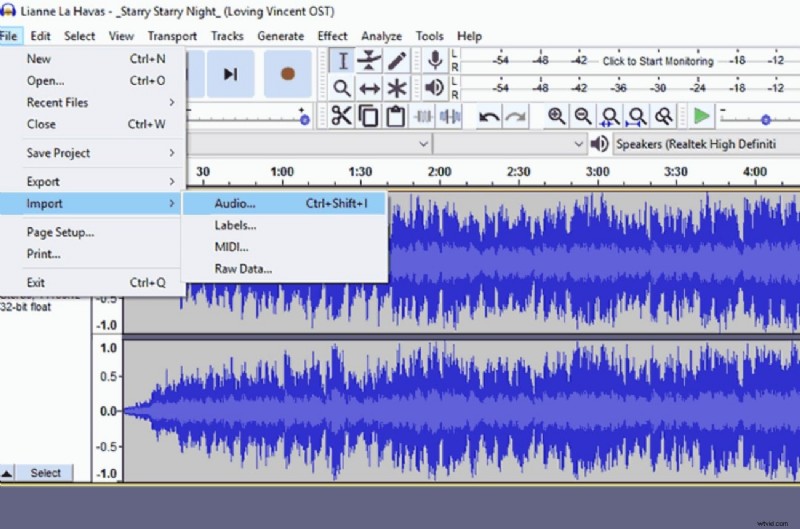Image resolution: width=800 pixels, height=529 pixels.
Task: Select the Zoom magnifier tool
Action: 342,88
